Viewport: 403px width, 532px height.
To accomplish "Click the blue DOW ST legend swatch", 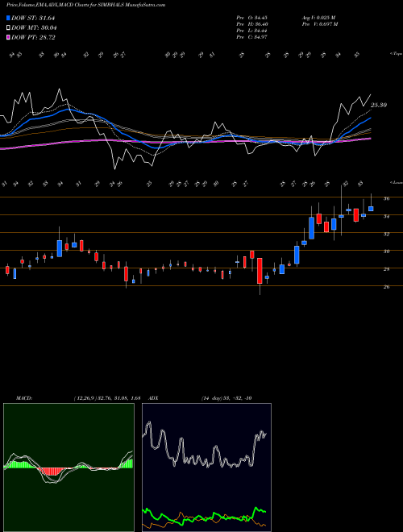I will point(8,18).
